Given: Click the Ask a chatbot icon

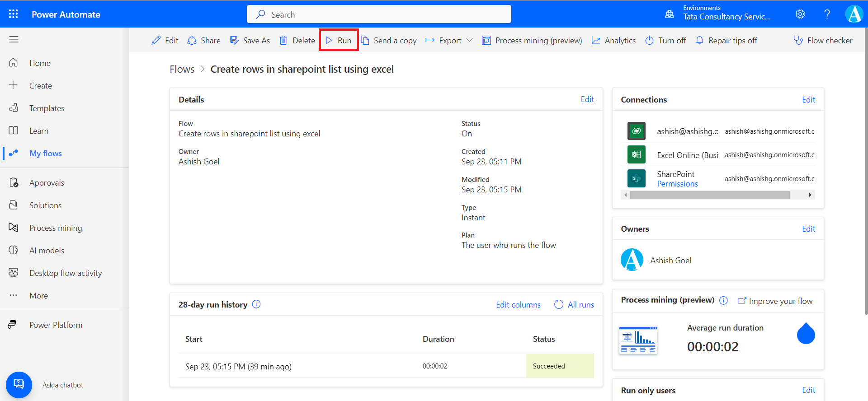Looking at the screenshot, I should 19,385.
